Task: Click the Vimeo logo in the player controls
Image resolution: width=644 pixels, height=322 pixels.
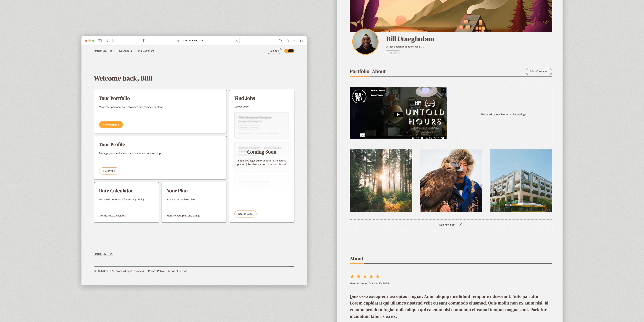Action: [x=443, y=138]
